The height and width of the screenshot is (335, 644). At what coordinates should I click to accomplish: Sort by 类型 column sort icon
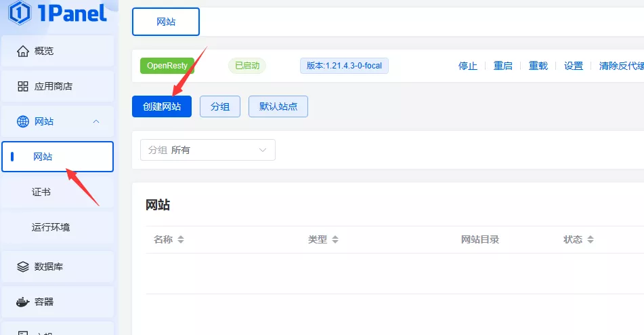coord(335,240)
